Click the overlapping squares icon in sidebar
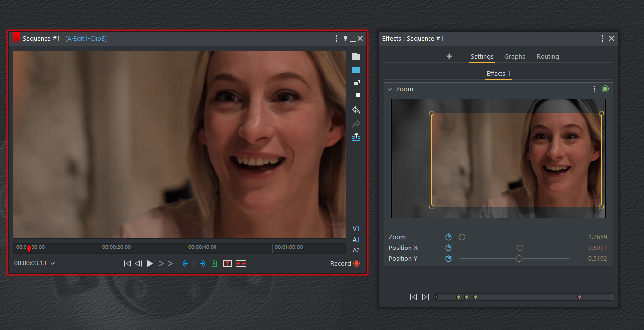This screenshot has width=644, height=330. pyautogui.click(x=356, y=97)
